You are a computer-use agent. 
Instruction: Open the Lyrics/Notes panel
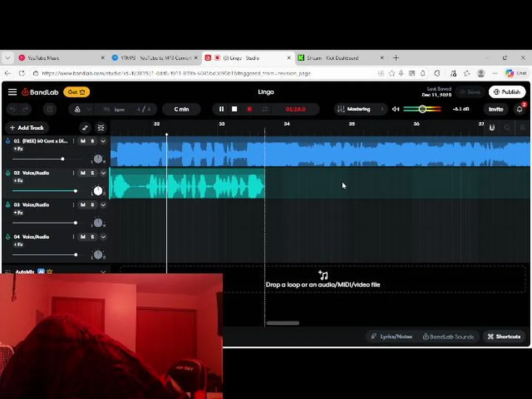tap(392, 336)
